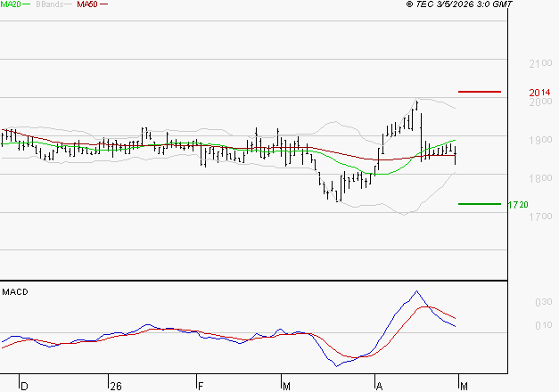
Task: Click the TEC 3/5/2026 3:0 GMT timestamp
Action: pyautogui.click(x=459, y=4)
